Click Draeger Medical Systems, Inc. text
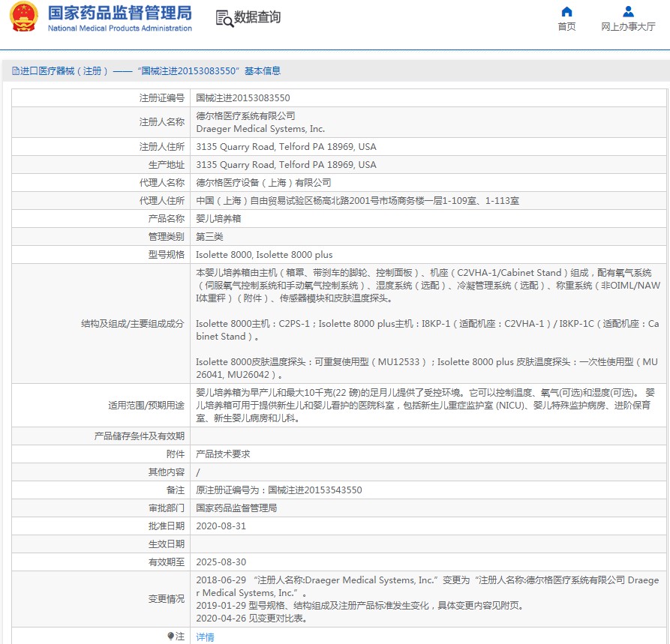This screenshot has height=644, width=670. pos(260,128)
